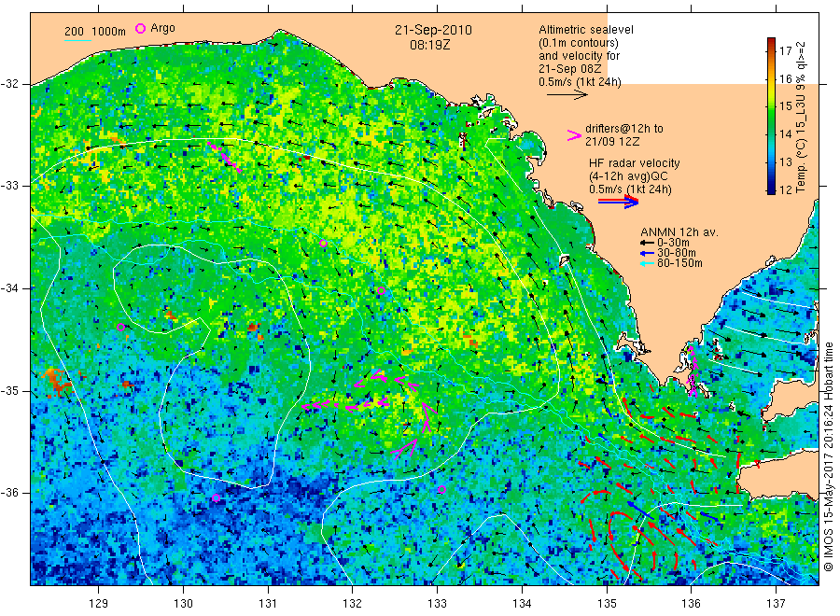
Task: Click the 135 longitude axis label
Action: (x=607, y=604)
